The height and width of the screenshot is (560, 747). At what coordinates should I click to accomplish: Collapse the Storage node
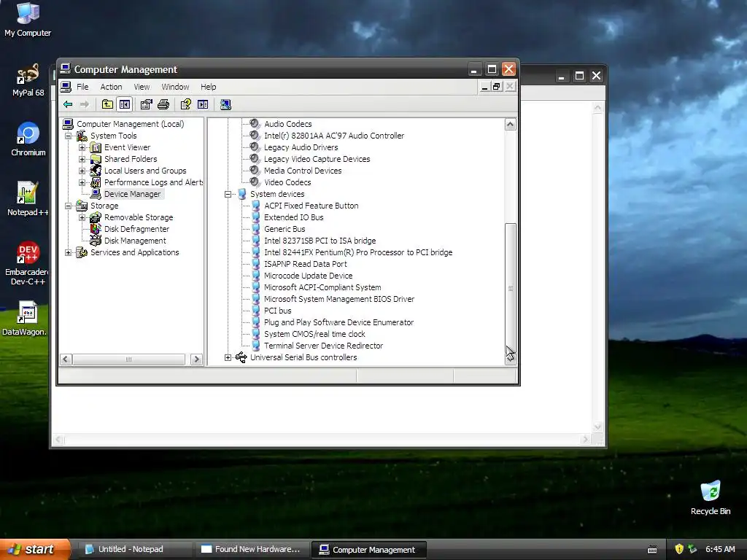(68, 206)
